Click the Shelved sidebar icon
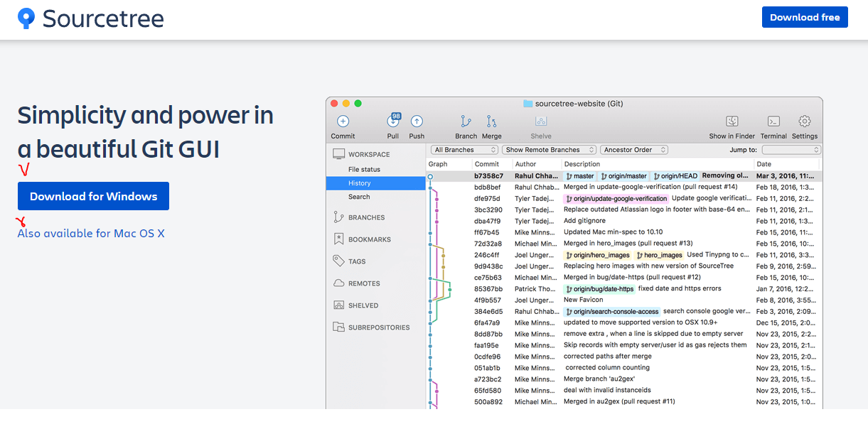The height and width of the screenshot is (429, 868). [x=338, y=305]
